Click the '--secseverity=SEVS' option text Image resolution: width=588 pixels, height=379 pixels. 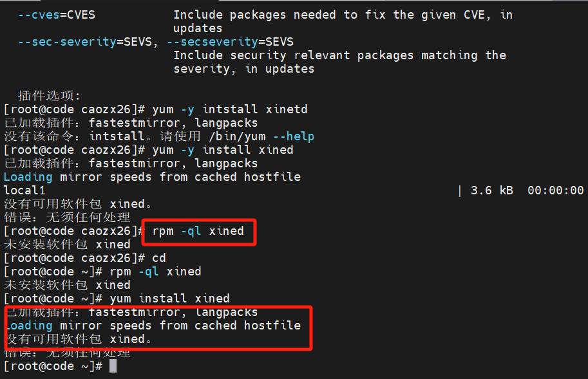230,42
